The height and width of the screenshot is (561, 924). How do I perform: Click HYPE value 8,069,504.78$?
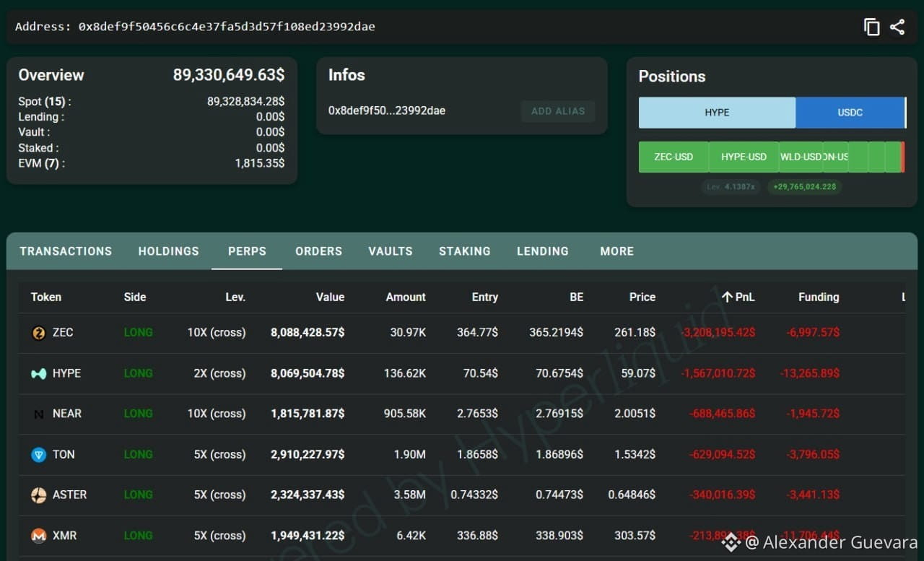point(308,373)
